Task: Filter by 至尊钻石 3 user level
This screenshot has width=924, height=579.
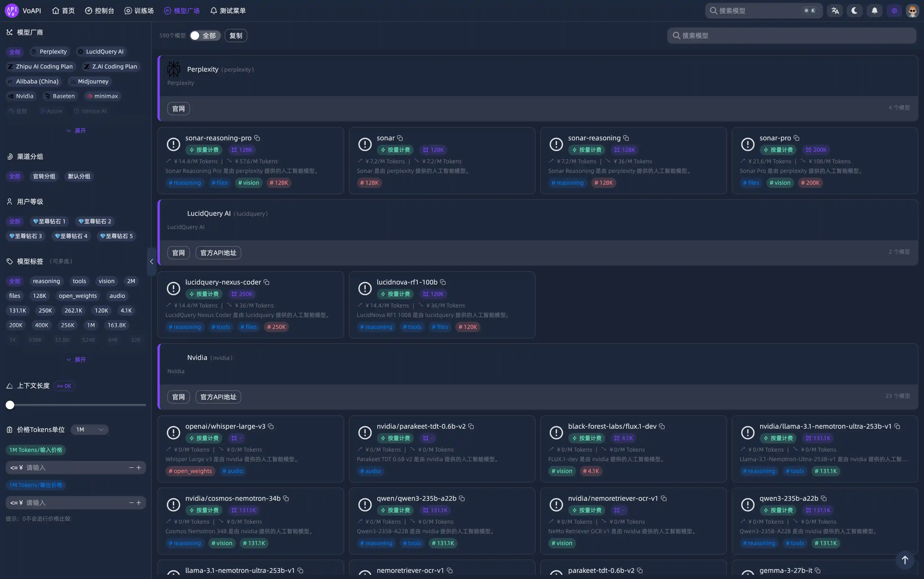Action: (x=25, y=236)
